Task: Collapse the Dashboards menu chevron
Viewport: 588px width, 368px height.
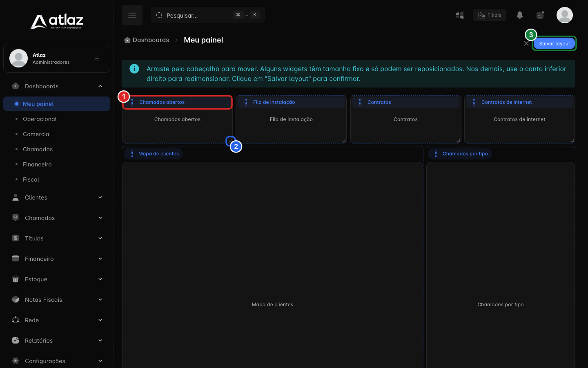Action: point(100,86)
